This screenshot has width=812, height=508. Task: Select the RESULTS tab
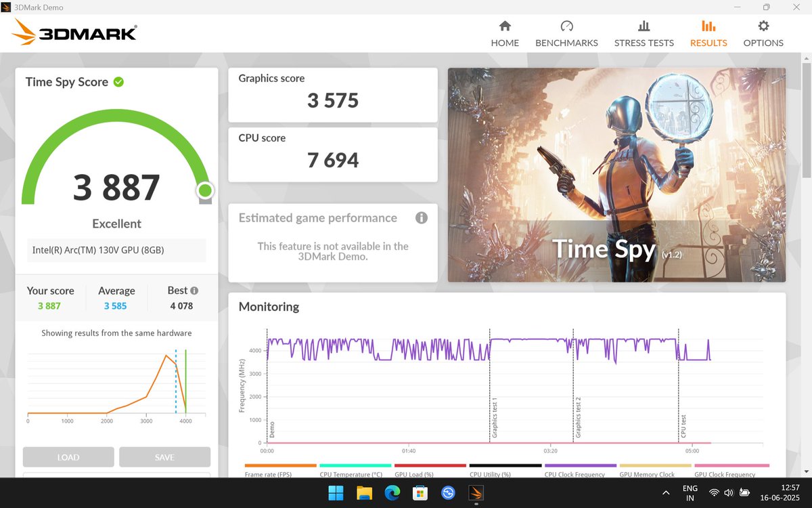coord(708,34)
